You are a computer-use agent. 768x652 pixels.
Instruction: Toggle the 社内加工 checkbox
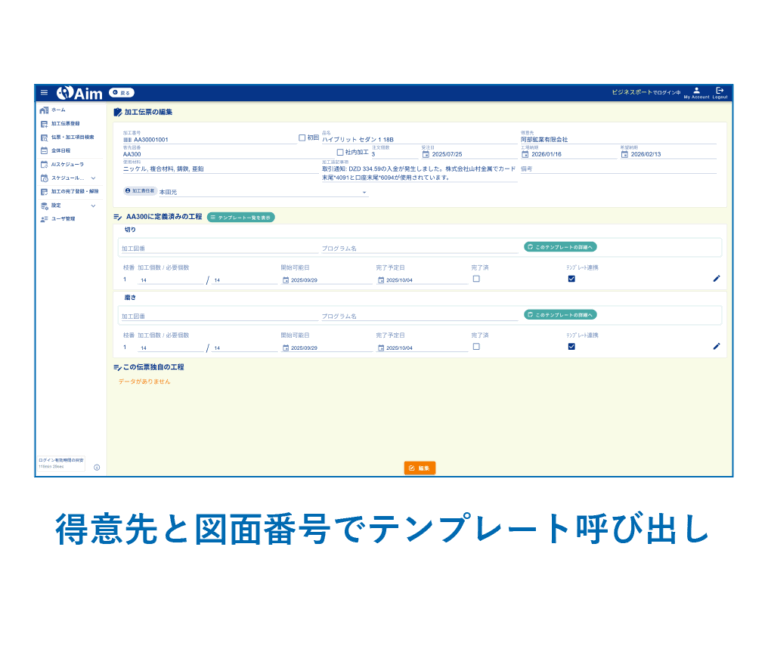[x=340, y=152]
